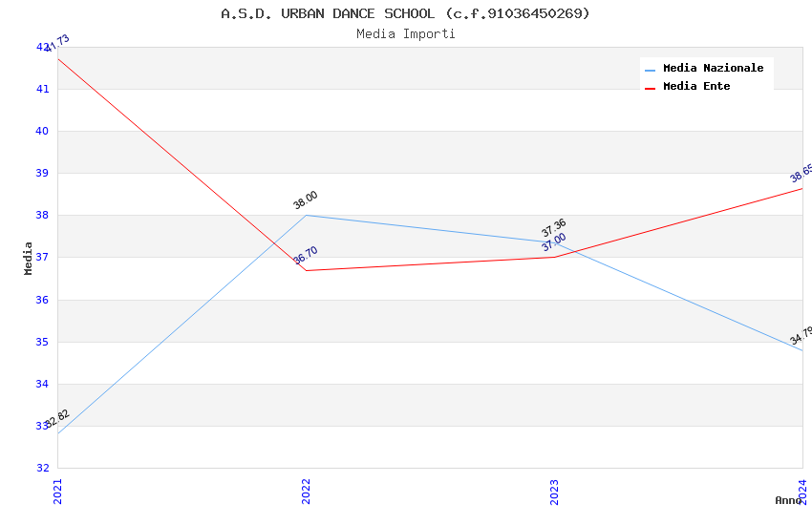Click the Media Importi subtitle

pos(405,34)
